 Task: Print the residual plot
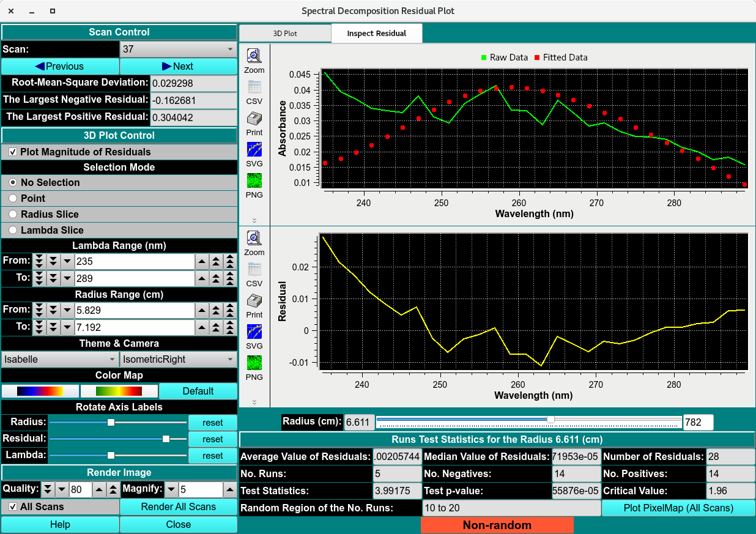coord(254,301)
